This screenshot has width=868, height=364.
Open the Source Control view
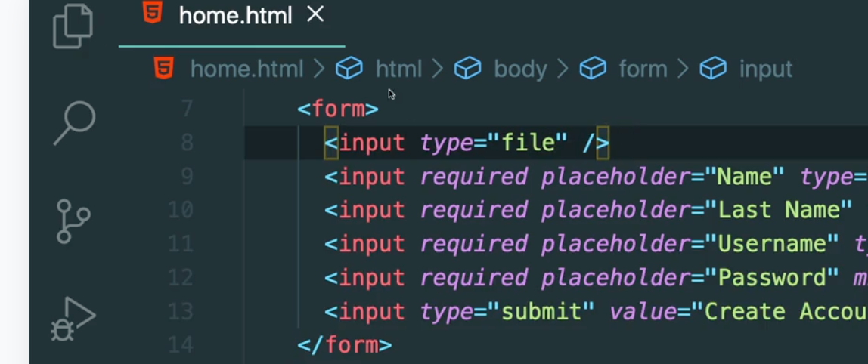[x=73, y=222]
